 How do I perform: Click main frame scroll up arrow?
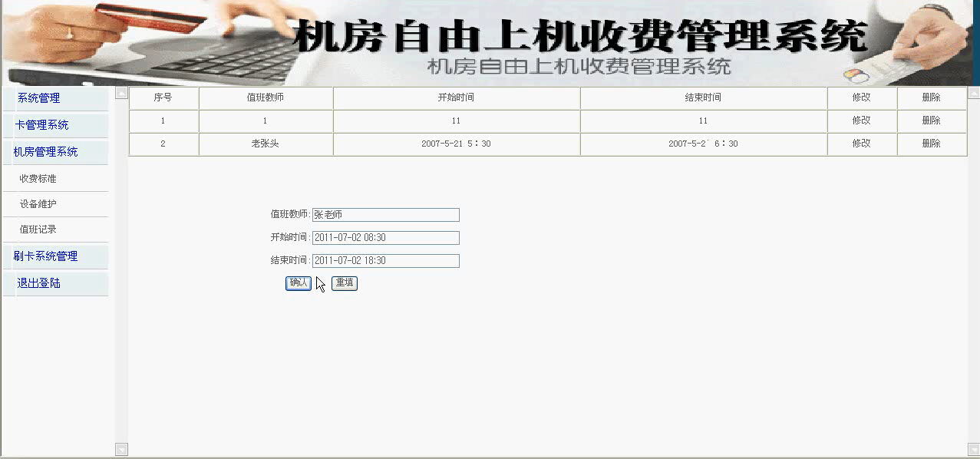(x=974, y=94)
